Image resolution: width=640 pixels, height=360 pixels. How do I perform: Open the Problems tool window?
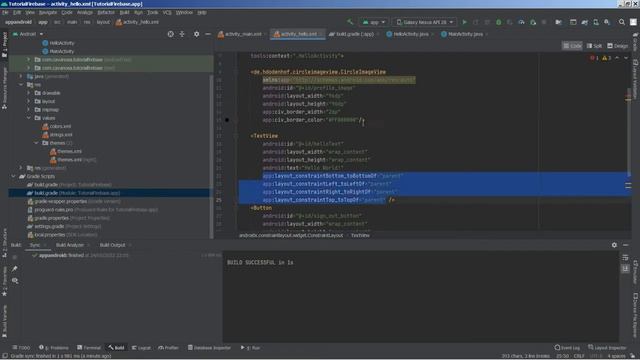click(x=53, y=348)
